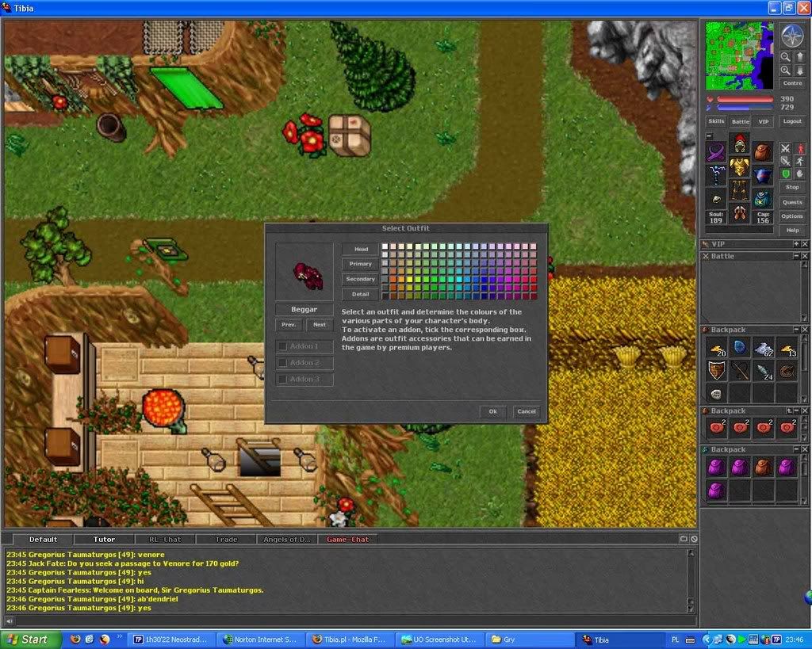Select the ammo slot with blue bag
The image size is (812, 649).
(x=763, y=199)
